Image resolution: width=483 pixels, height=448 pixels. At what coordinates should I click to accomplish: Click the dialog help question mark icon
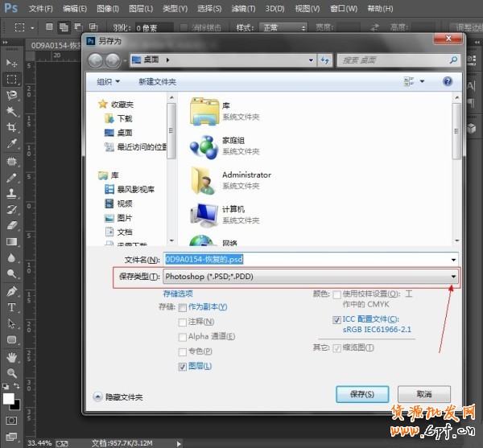coord(447,81)
